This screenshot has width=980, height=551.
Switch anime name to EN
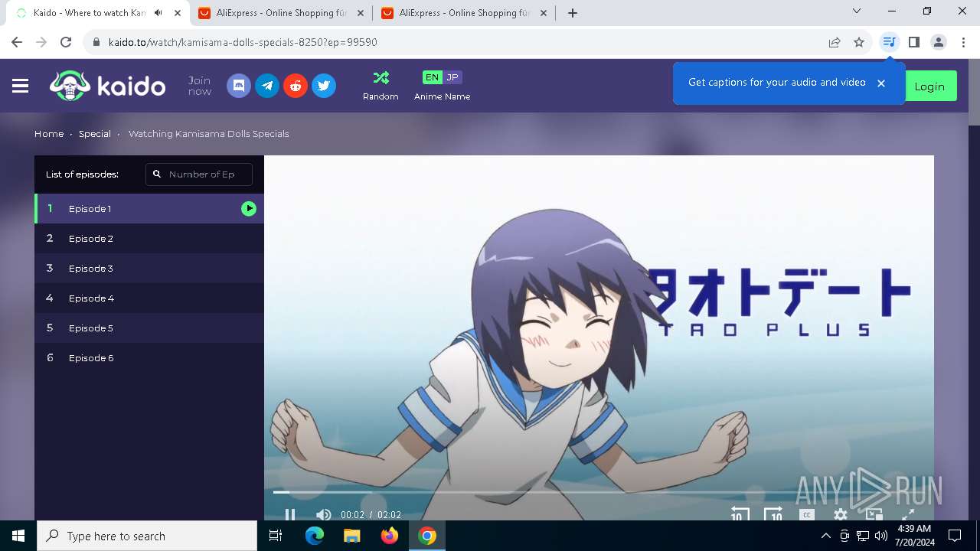[x=433, y=77]
